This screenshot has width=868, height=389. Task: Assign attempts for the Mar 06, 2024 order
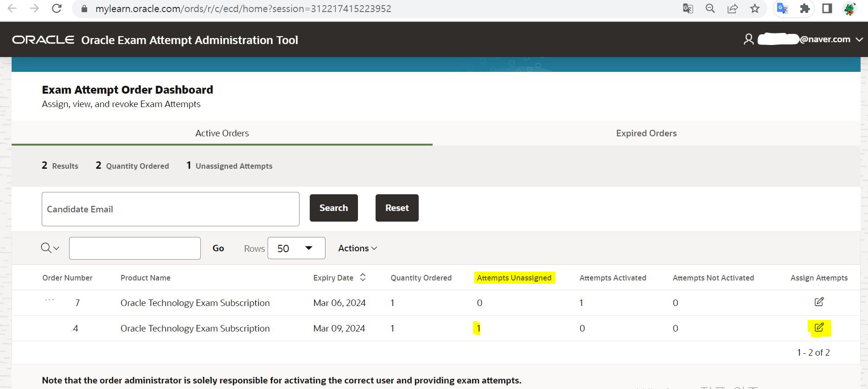coord(819,302)
